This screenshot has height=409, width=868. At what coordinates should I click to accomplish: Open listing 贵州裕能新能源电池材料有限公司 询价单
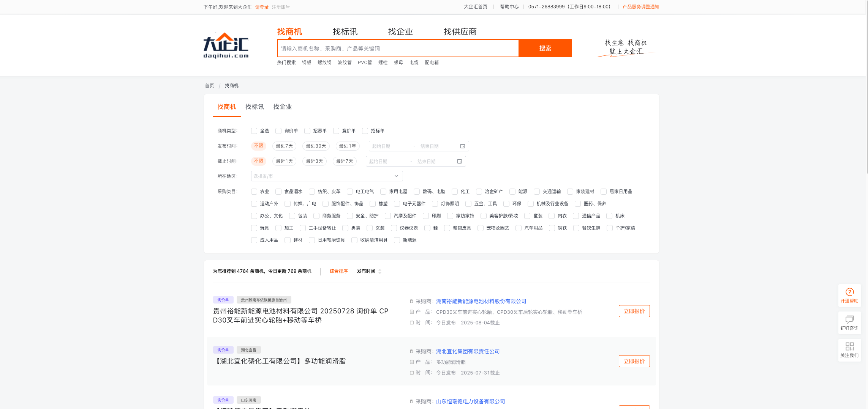(x=301, y=316)
